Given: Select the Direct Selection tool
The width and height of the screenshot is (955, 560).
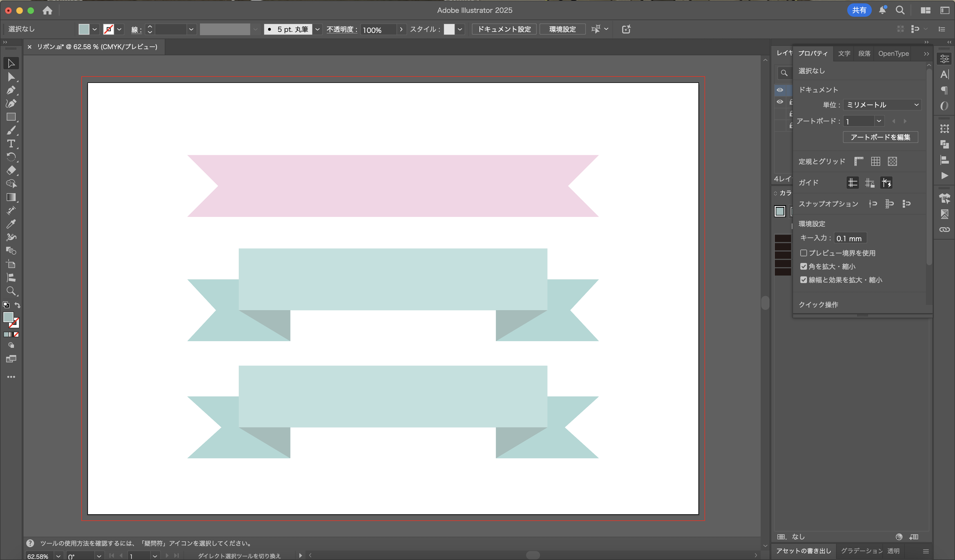Looking at the screenshot, I should [11, 77].
